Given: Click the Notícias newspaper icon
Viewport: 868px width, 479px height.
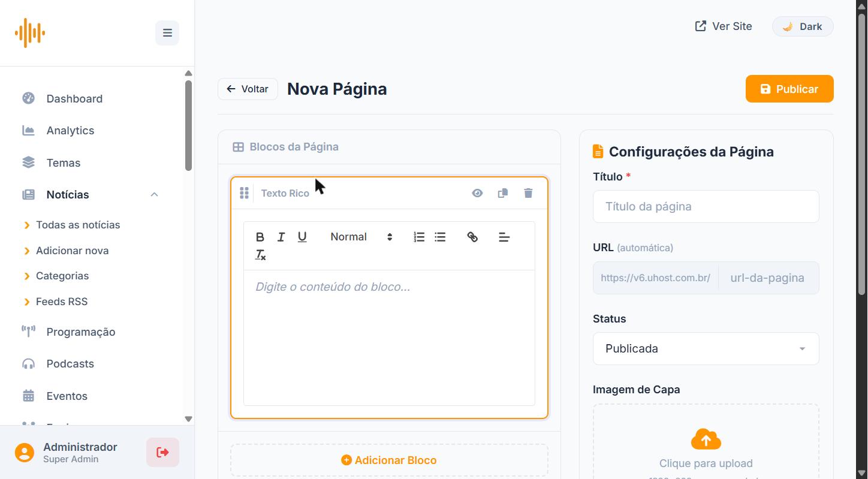Looking at the screenshot, I should (28, 194).
